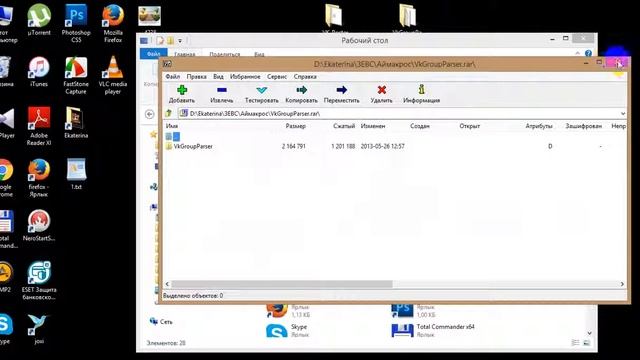
Task: Select Total Commander x64 shortcut in Explorer
Action: tap(433, 331)
